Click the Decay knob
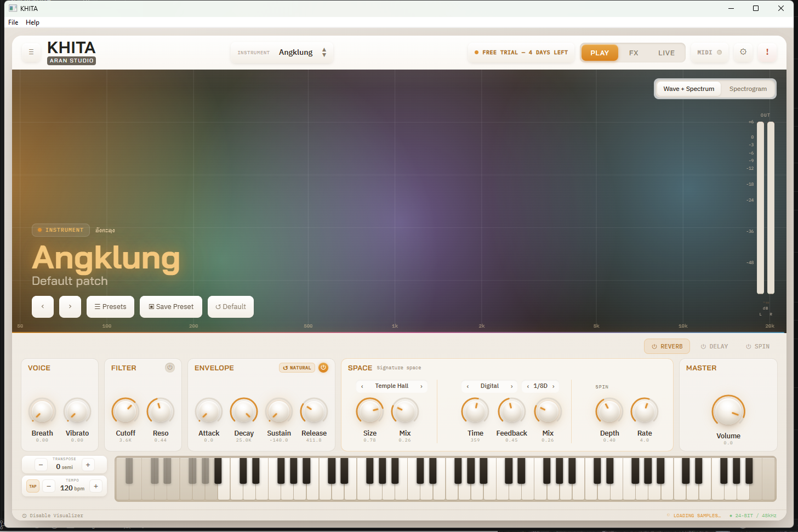The image size is (798, 532). pyautogui.click(x=244, y=411)
